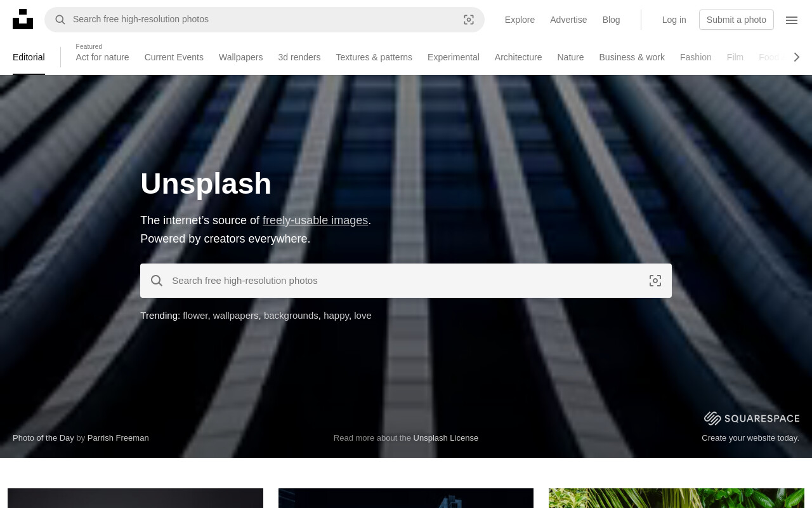Viewport: 812px width, 508px height.
Task: Click Log in
Action: point(674,20)
